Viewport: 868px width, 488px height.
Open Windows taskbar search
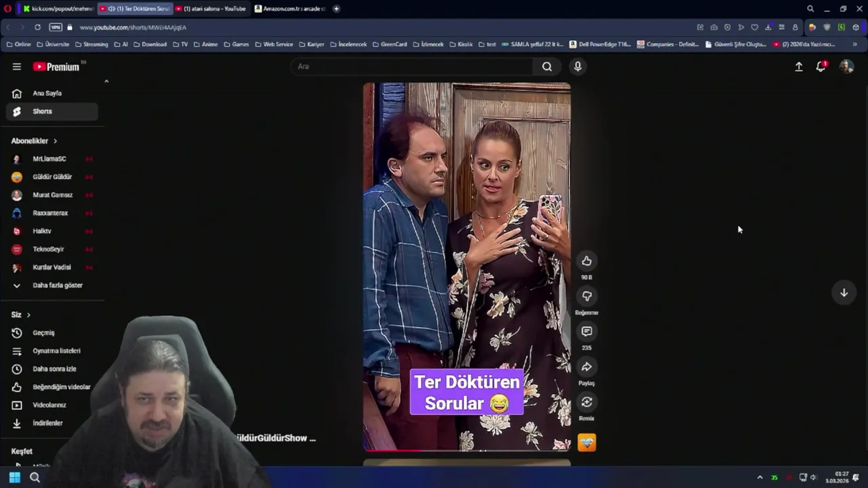(35, 478)
